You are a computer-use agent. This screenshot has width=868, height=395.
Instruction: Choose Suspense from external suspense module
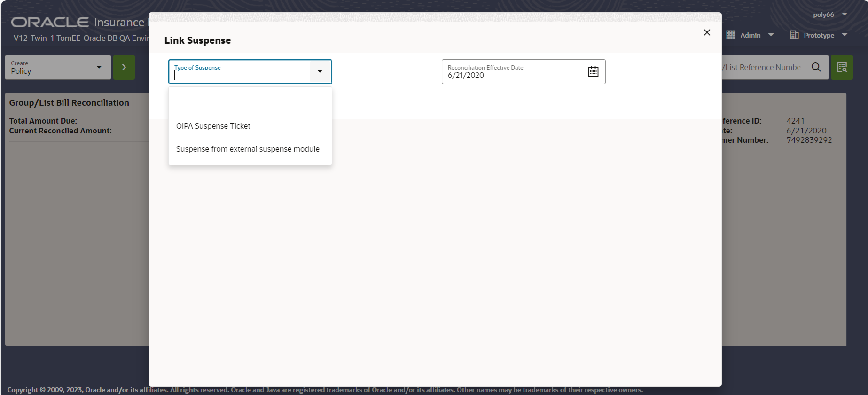pos(250,149)
